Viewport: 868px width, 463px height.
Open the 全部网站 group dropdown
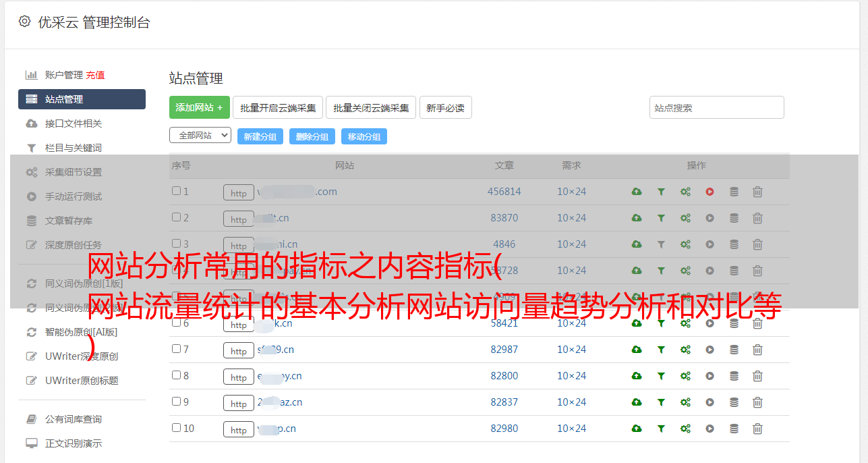(x=200, y=135)
